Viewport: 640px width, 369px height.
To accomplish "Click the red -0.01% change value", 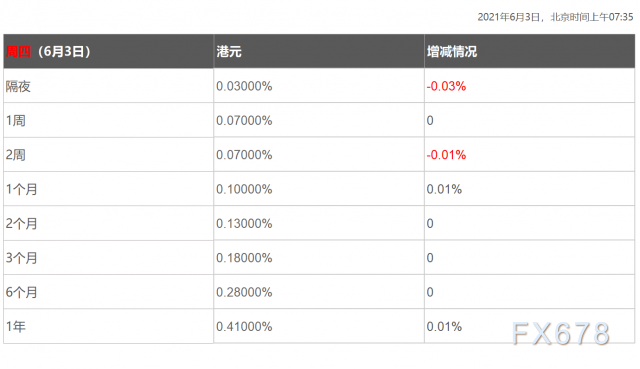I will (x=446, y=155).
